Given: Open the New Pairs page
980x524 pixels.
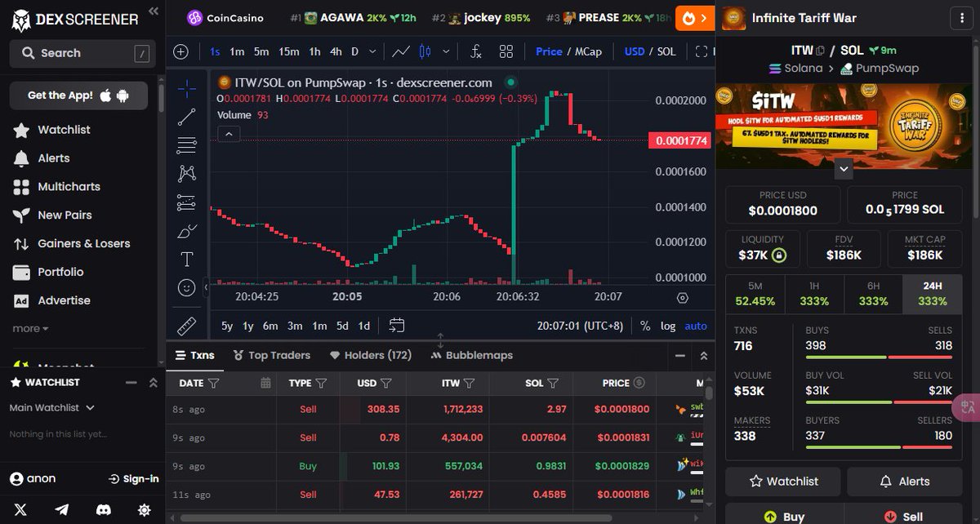Looking at the screenshot, I should coord(65,215).
